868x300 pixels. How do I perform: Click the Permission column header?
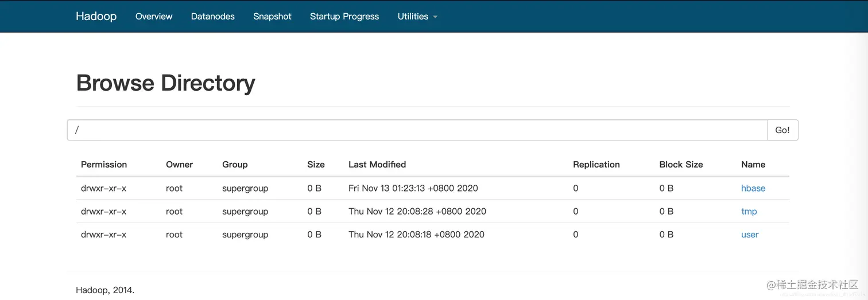(x=104, y=164)
